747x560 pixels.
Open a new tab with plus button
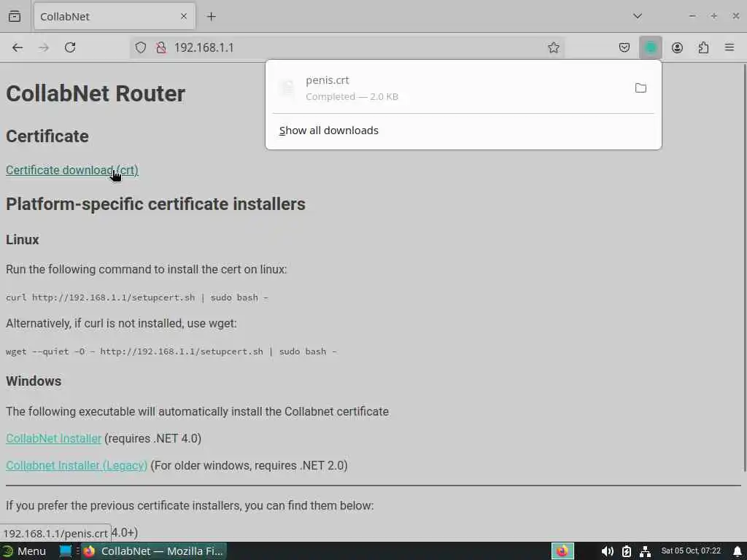[211, 16]
